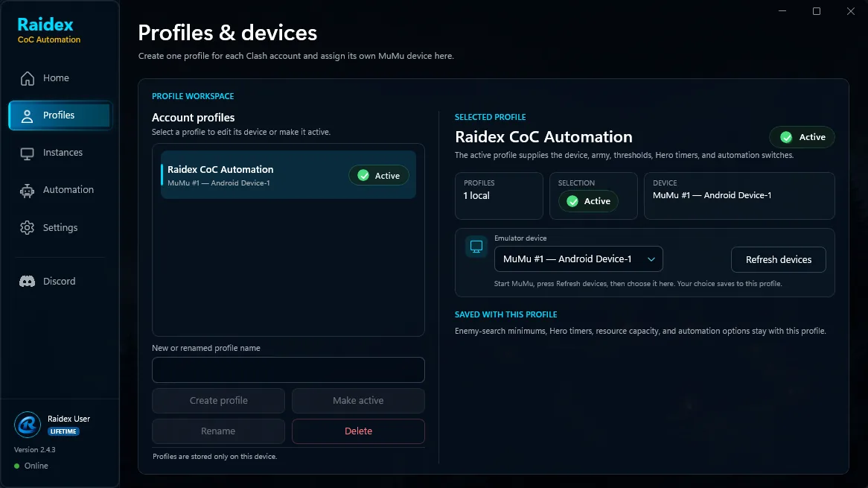Click the Profiles person icon
The height and width of the screenshot is (488, 868).
pos(27,115)
